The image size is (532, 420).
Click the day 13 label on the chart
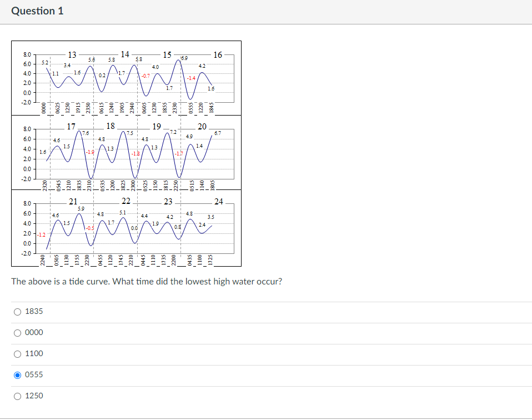click(73, 54)
